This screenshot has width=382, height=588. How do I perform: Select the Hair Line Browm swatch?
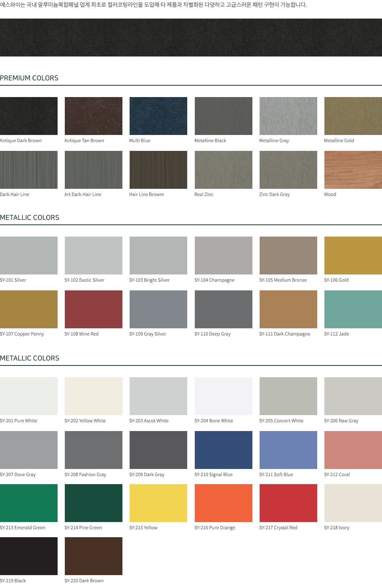158,170
